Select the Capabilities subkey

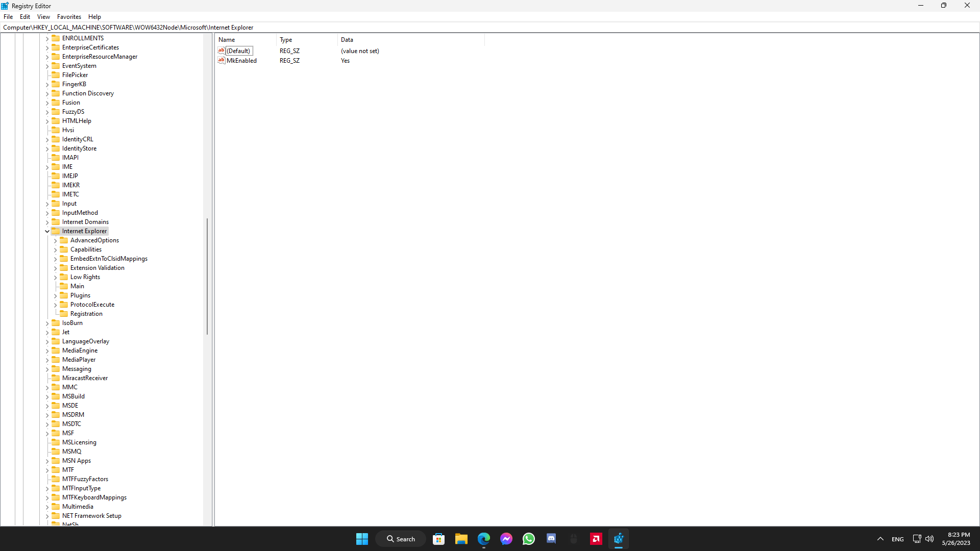click(x=86, y=249)
